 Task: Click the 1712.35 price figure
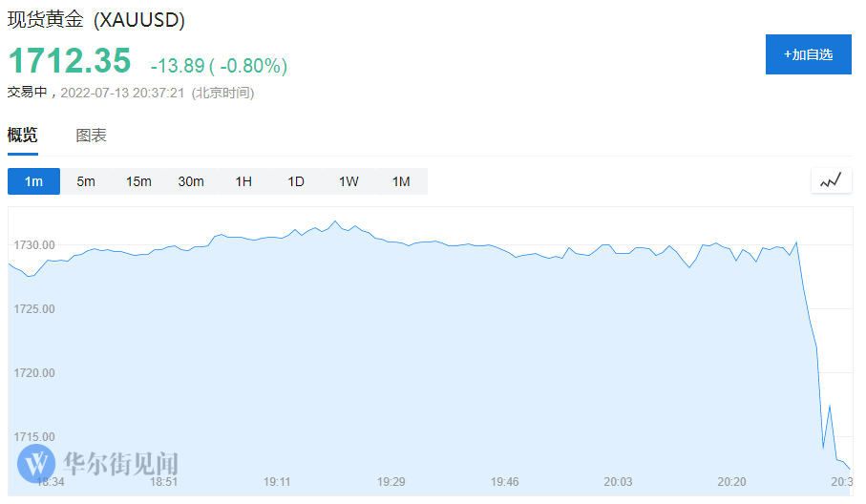click(70, 60)
